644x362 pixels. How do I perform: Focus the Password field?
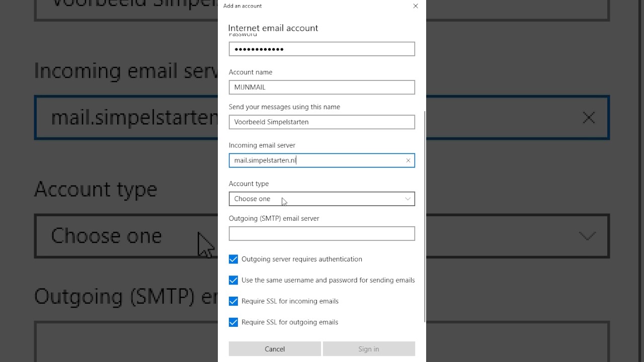click(x=322, y=49)
